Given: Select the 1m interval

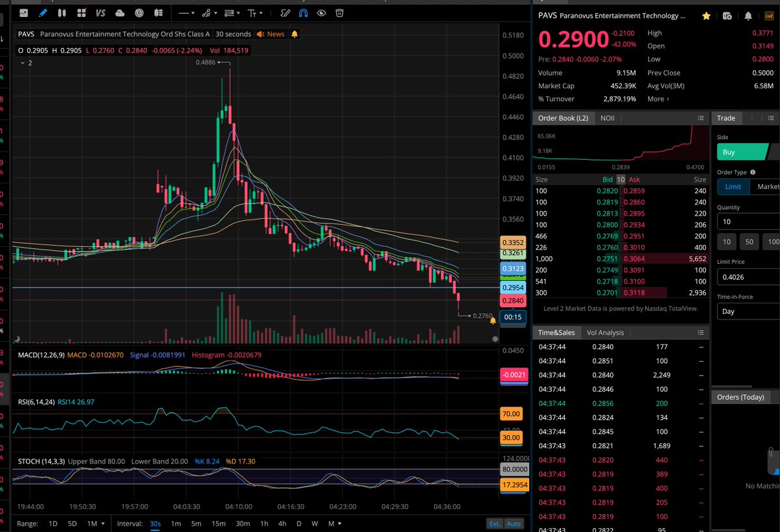Looking at the screenshot, I should point(175,524).
